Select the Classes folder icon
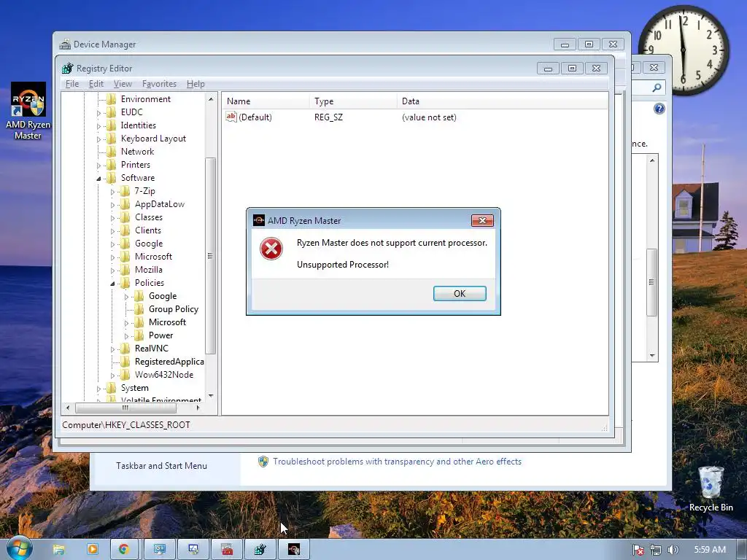Image resolution: width=747 pixels, height=560 pixels. (125, 217)
